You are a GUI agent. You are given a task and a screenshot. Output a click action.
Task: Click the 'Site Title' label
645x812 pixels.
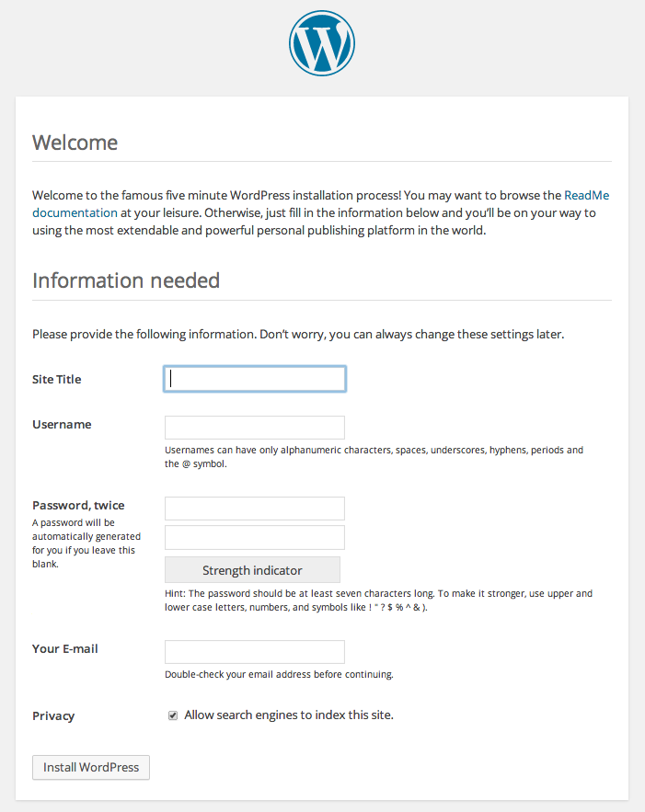[x=56, y=379]
